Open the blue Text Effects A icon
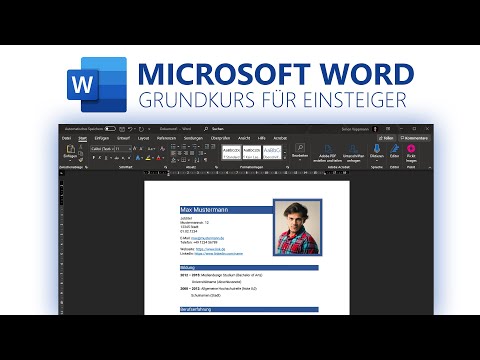This screenshot has width=480, height=360. pos(138,158)
